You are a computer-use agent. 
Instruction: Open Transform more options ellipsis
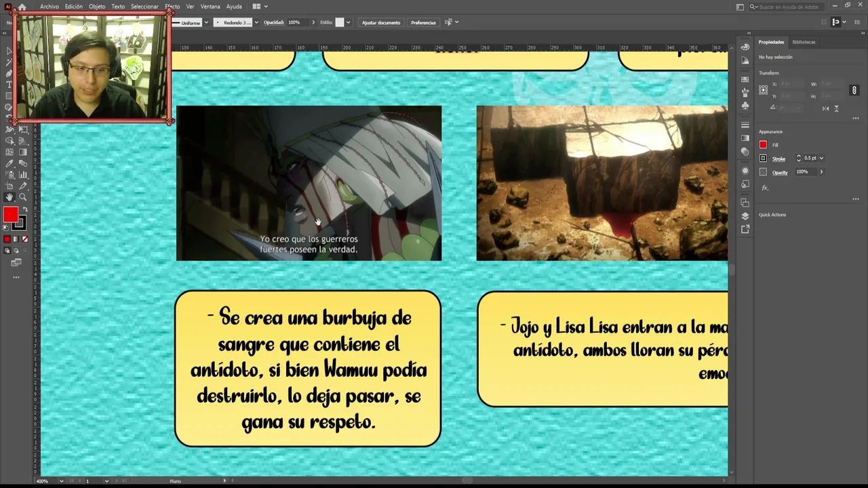(x=856, y=119)
